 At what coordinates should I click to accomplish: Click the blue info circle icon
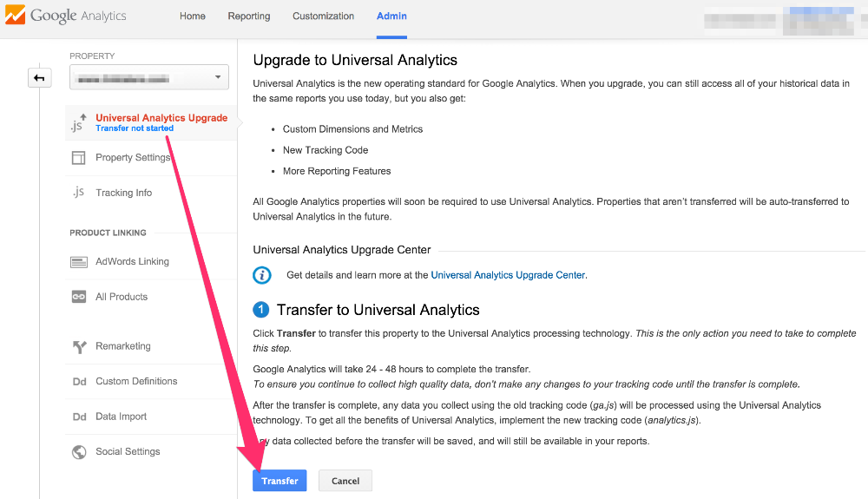pyautogui.click(x=262, y=275)
